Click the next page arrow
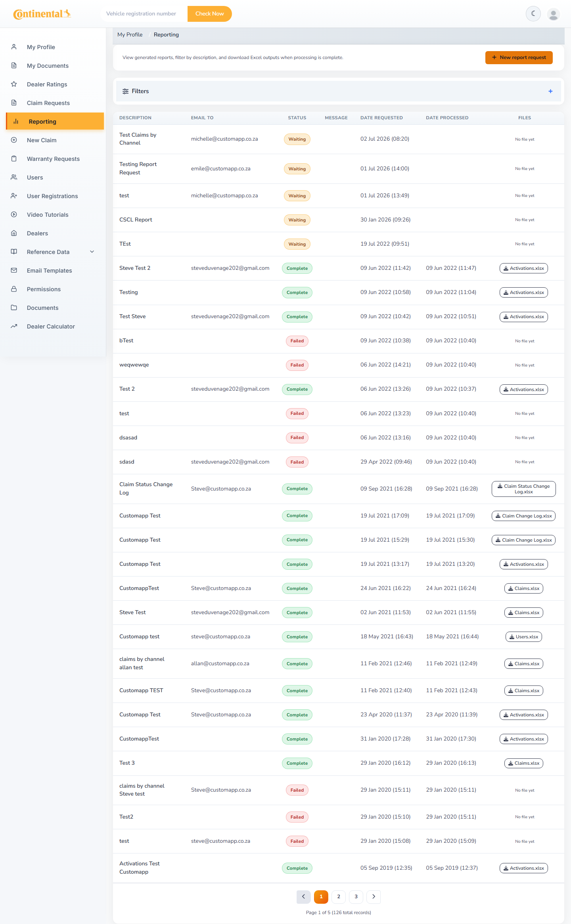This screenshot has height=924, width=571. (x=374, y=897)
